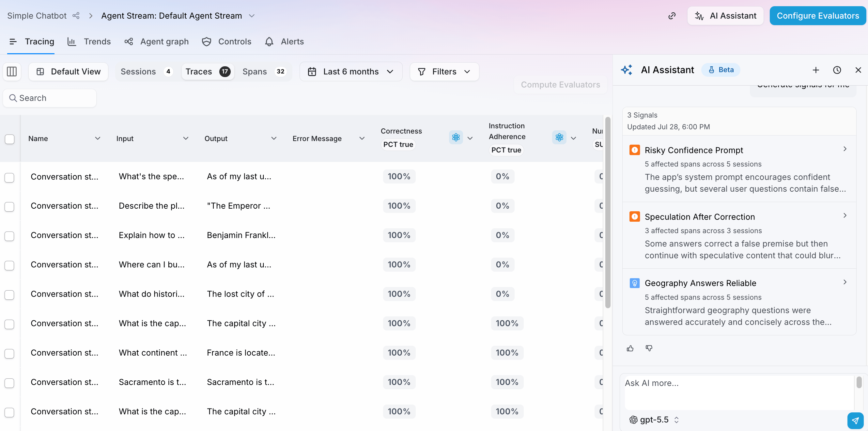
Task: Click the chat input scrollbar thumb
Action: point(859,382)
